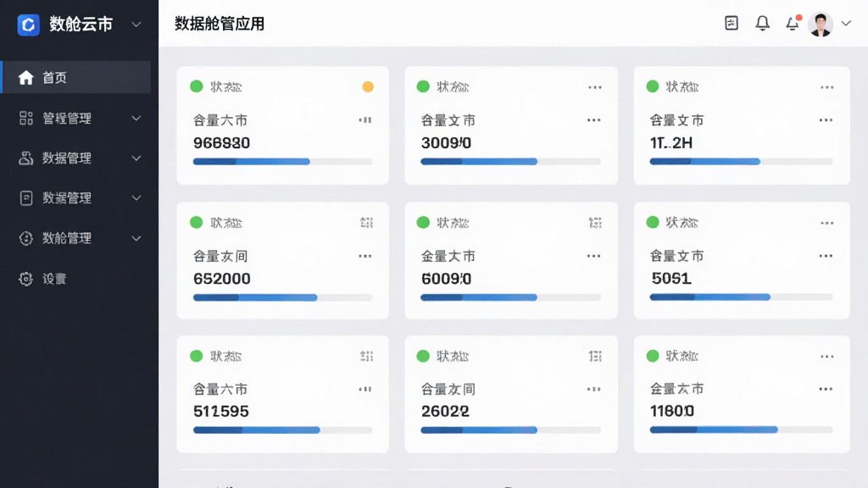Click the value 6009/0
Viewport: 868px width, 488px height.
446,279
